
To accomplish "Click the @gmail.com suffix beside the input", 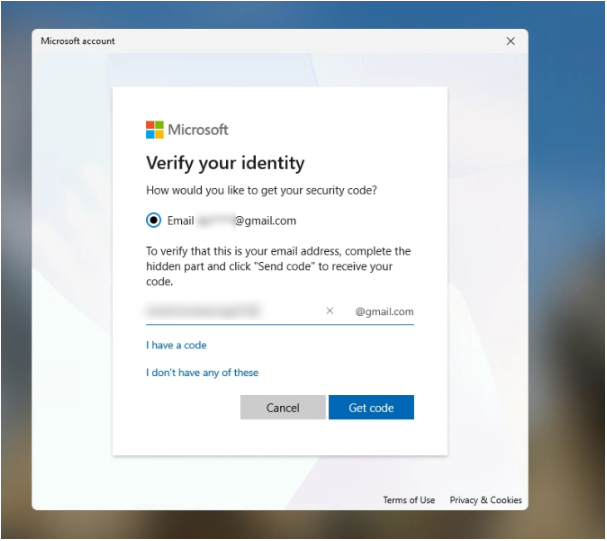I will (x=385, y=312).
